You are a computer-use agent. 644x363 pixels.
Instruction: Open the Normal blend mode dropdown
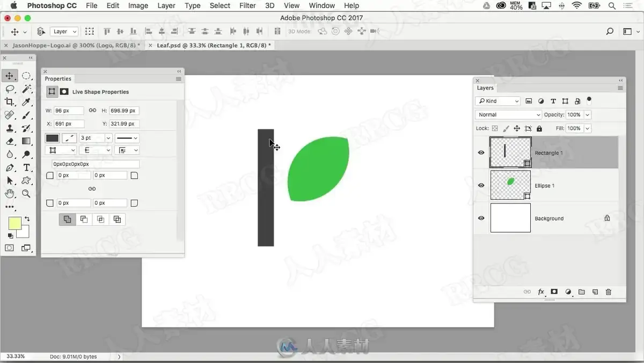[508, 114]
